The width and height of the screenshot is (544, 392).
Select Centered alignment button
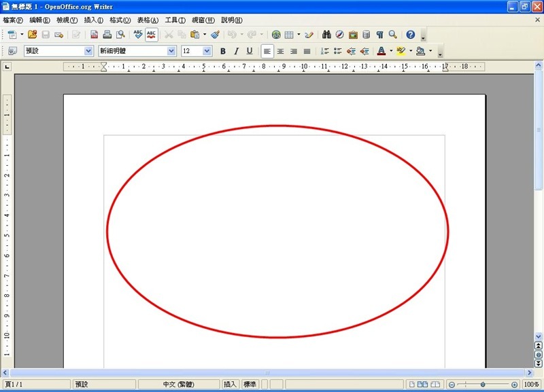[x=280, y=51]
